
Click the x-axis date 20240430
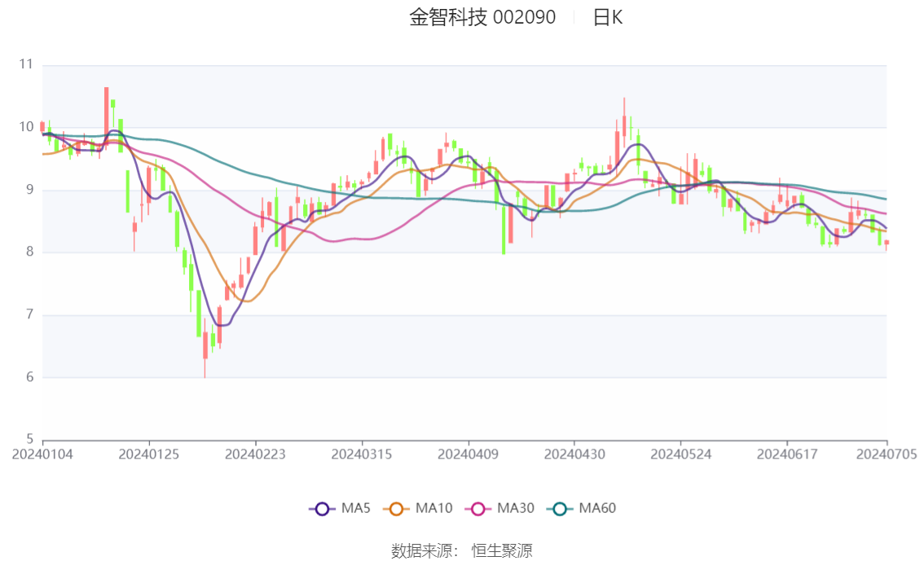click(x=574, y=454)
